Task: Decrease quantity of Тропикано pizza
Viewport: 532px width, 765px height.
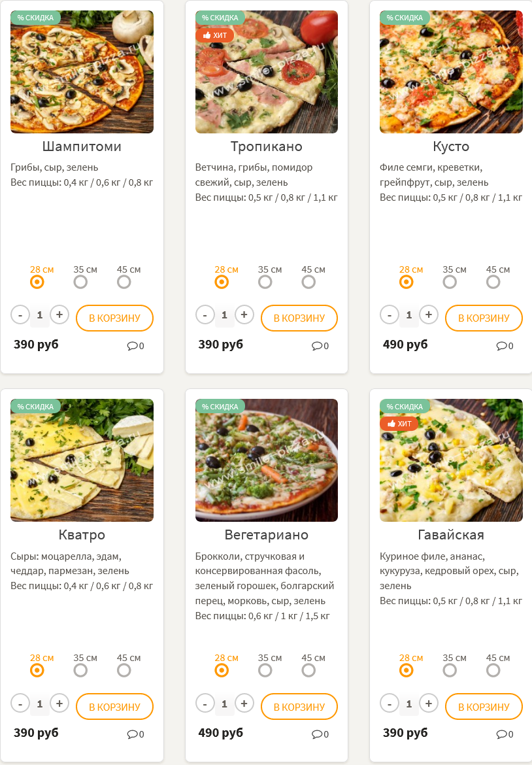Action: point(205,315)
